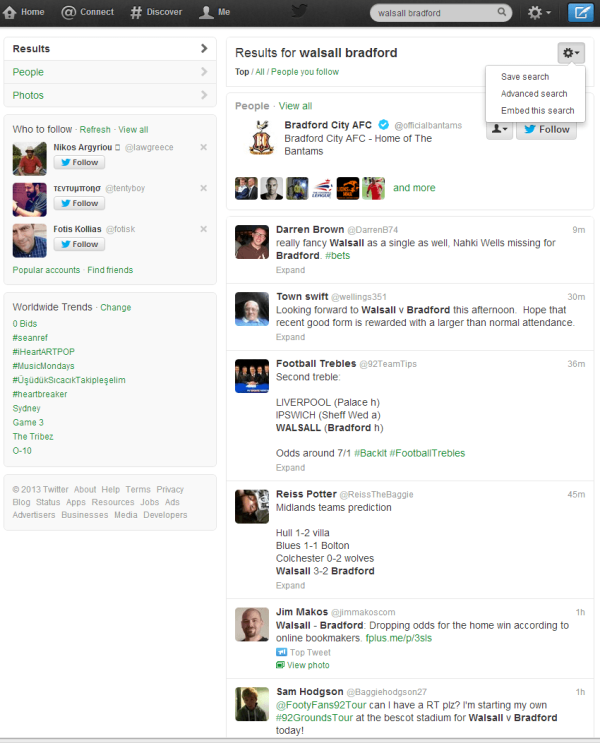This screenshot has height=743, width=600.
Task: Dismiss the Nikos Argyriou follow suggestion
Action: point(203,147)
